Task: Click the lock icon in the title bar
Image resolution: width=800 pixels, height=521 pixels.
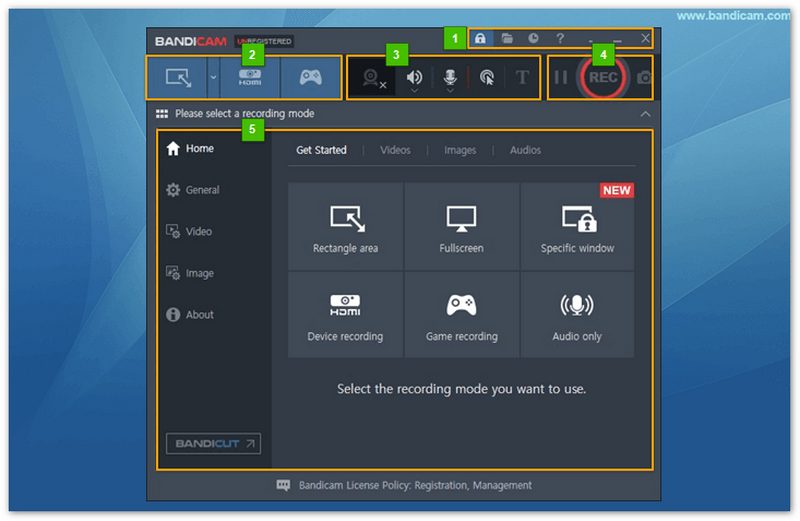Action: click(x=480, y=38)
